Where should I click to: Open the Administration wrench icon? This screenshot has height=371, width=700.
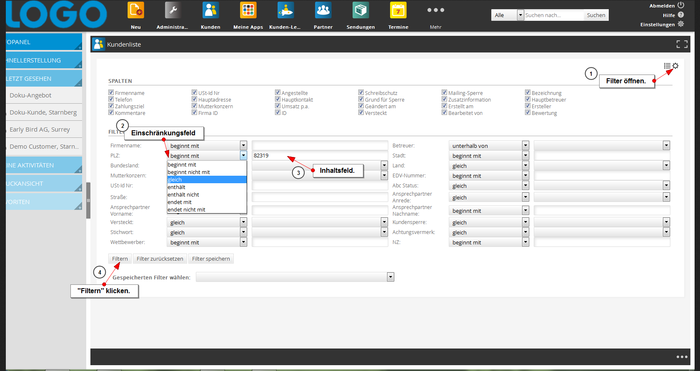click(172, 10)
